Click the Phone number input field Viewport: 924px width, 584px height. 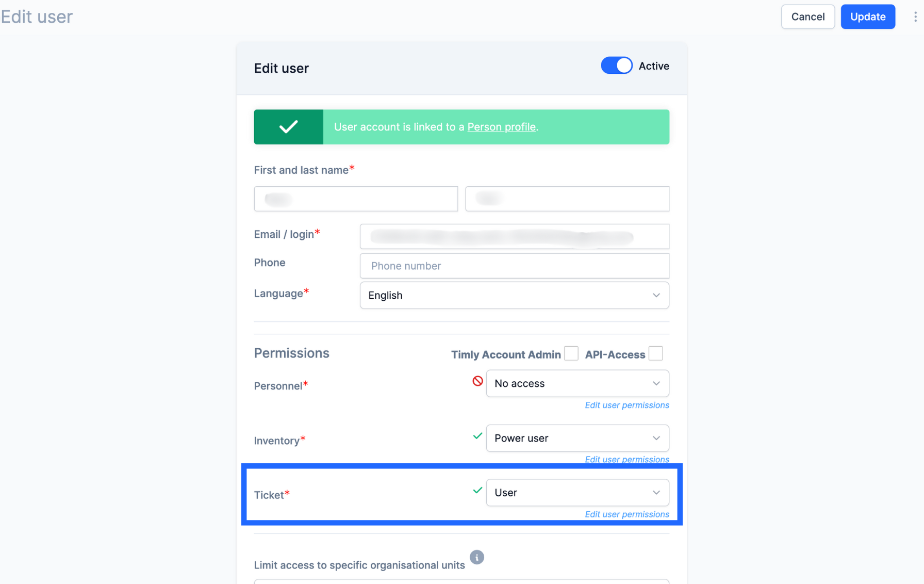coord(514,266)
